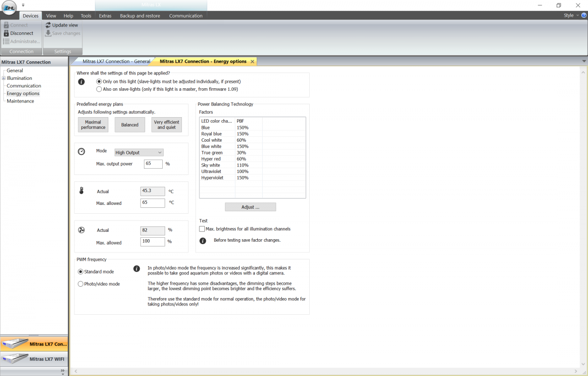Select the Ultraviolet factor row
588x376 pixels.
click(252, 172)
